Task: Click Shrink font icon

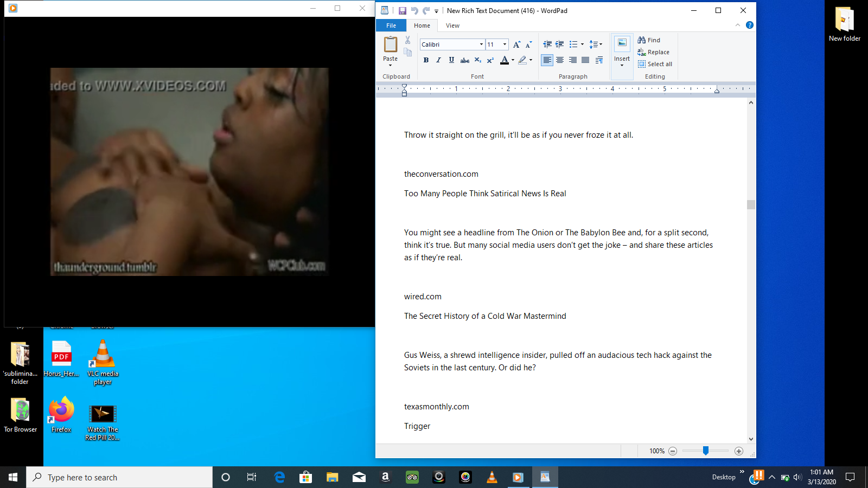Action: pyautogui.click(x=528, y=44)
